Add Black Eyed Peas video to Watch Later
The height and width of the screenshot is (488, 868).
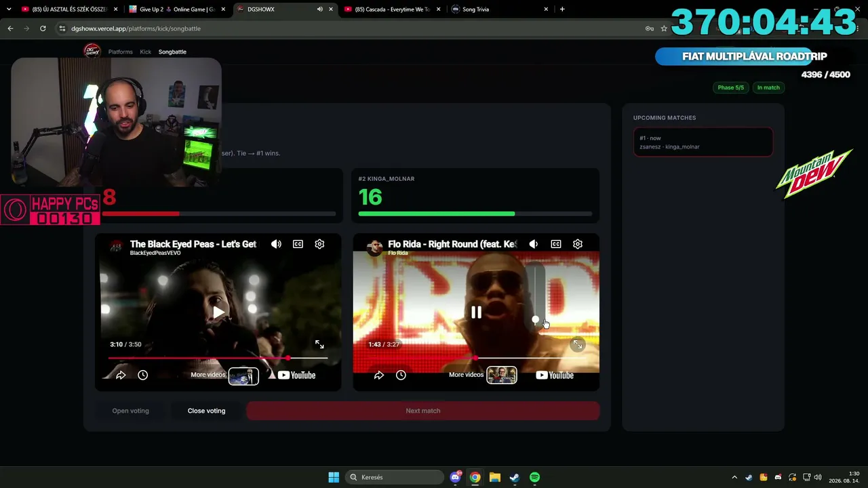142,375
